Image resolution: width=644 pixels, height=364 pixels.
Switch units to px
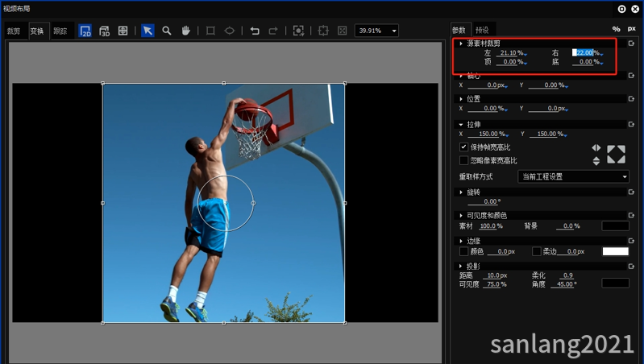631,29
